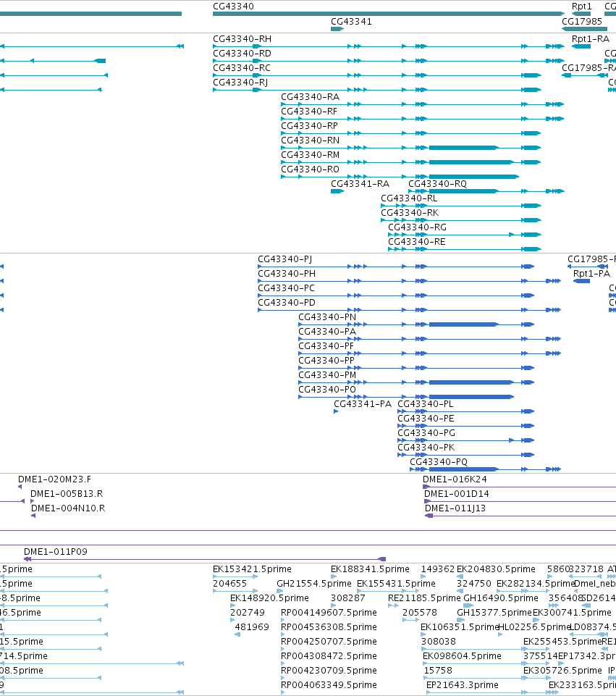
Task: Click the CG43341-RA transcript label
Action: (x=360, y=184)
